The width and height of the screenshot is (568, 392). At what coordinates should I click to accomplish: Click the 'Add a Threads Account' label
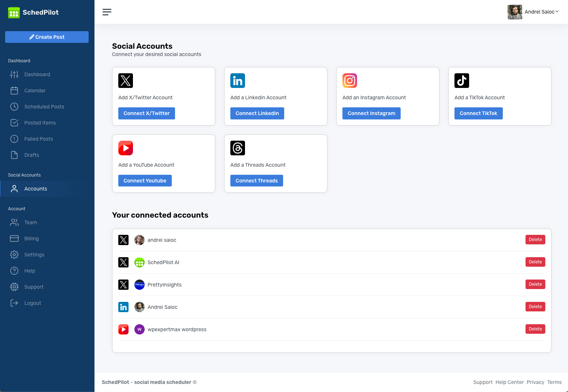[258, 165]
